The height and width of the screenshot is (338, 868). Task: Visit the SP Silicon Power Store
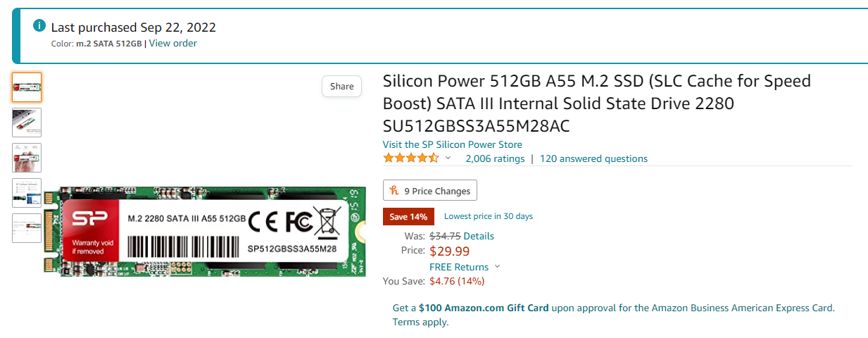(452, 144)
